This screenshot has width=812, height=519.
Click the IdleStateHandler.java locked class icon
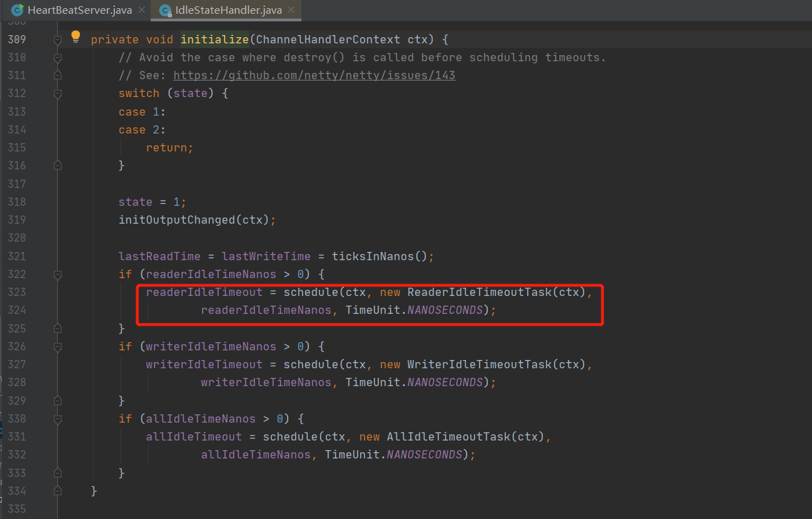point(165,10)
